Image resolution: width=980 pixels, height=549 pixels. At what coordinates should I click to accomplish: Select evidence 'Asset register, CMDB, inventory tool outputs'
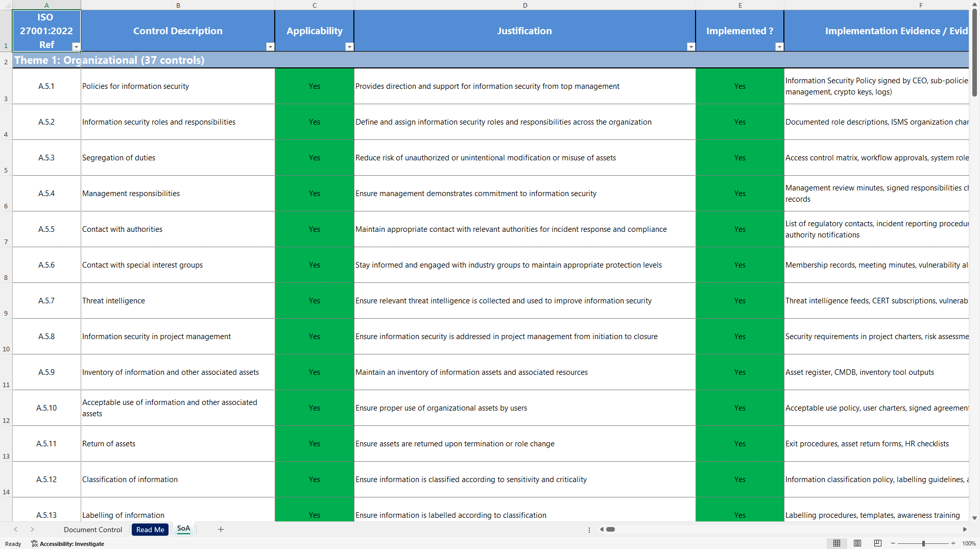pos(876,372)
